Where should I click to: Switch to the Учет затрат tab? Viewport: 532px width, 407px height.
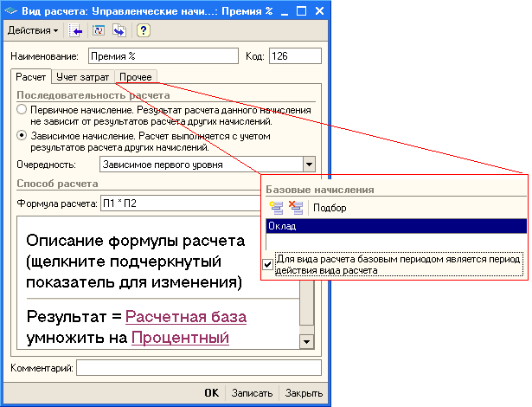click(83, 78)
